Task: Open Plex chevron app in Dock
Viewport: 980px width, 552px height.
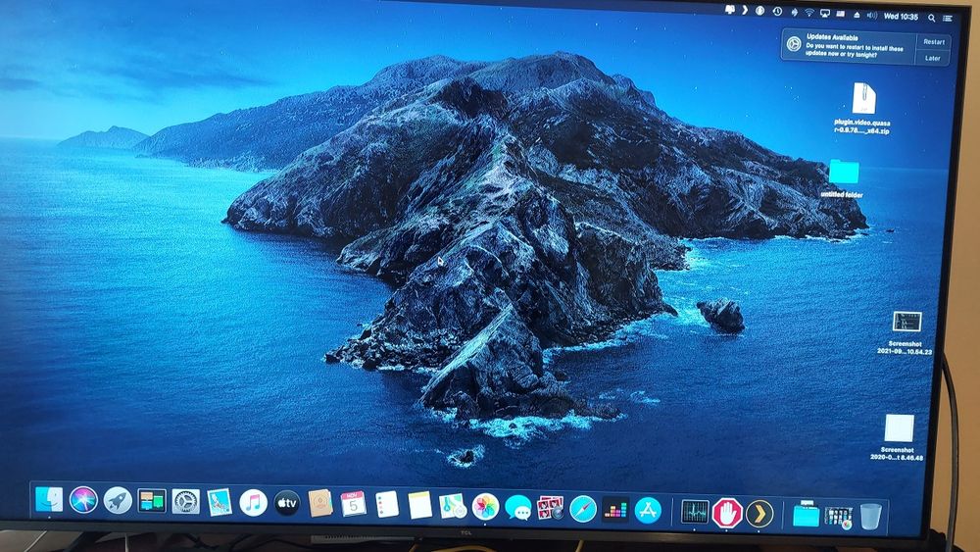Action: click(x=759, y=514)
